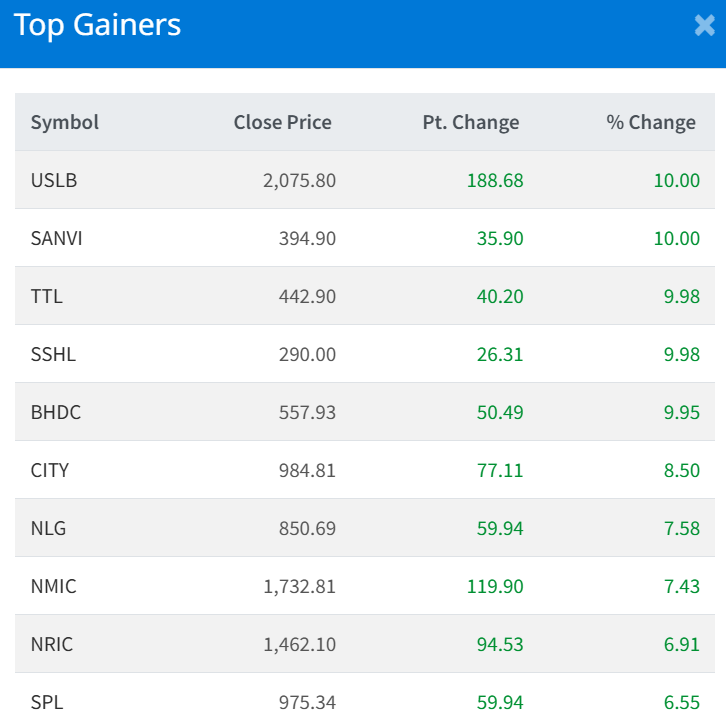Click the SSHL symbol
The width and height of the screenshot is (726, 719).
click(53, 355)
